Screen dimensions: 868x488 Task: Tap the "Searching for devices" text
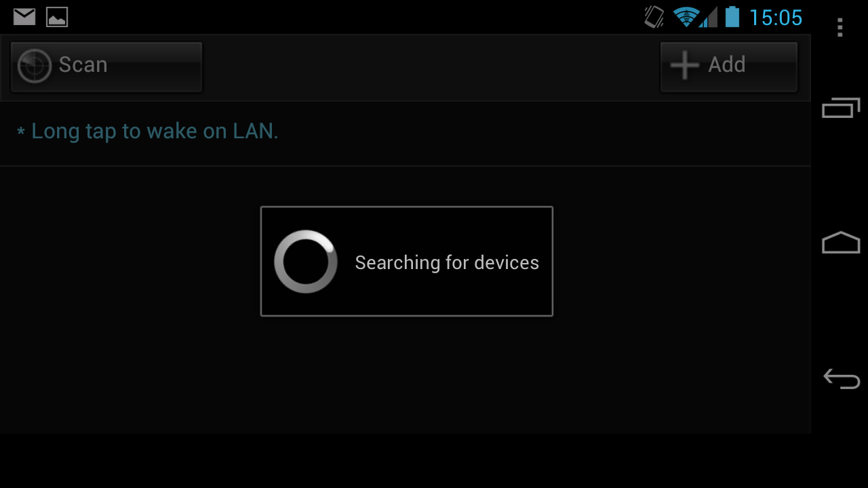[x=447, y=262]
